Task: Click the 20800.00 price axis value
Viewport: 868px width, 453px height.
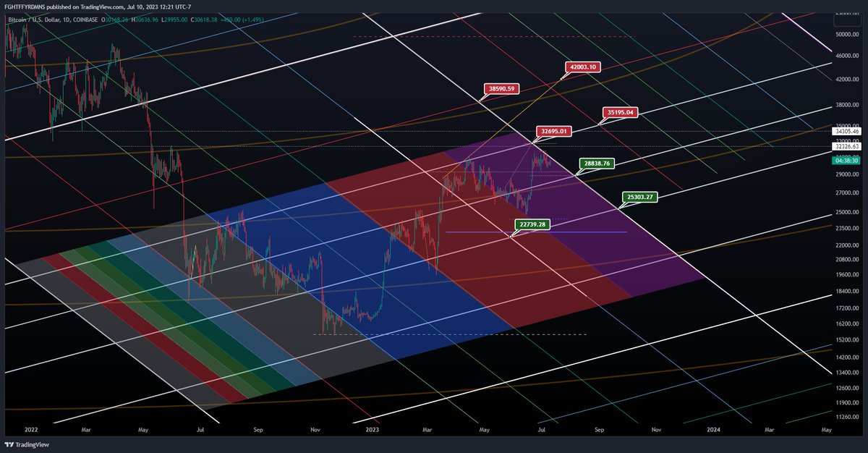Action: point(846,259)
